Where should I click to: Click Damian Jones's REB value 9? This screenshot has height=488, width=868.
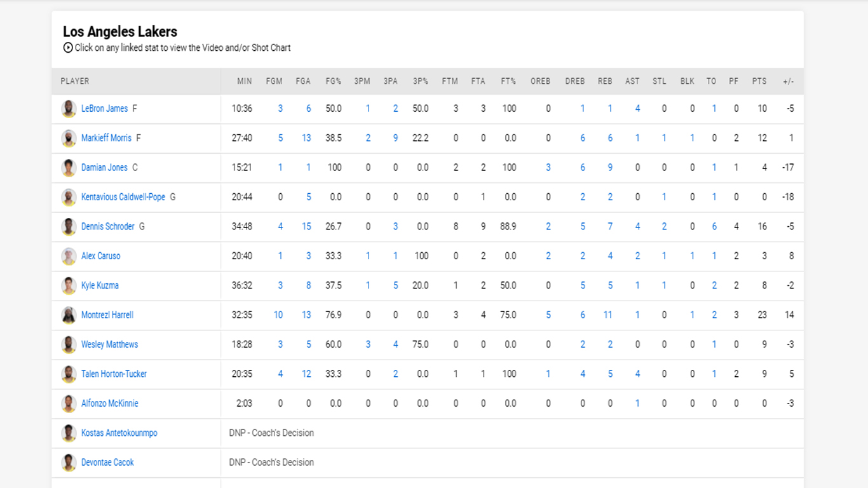[610, 168]
